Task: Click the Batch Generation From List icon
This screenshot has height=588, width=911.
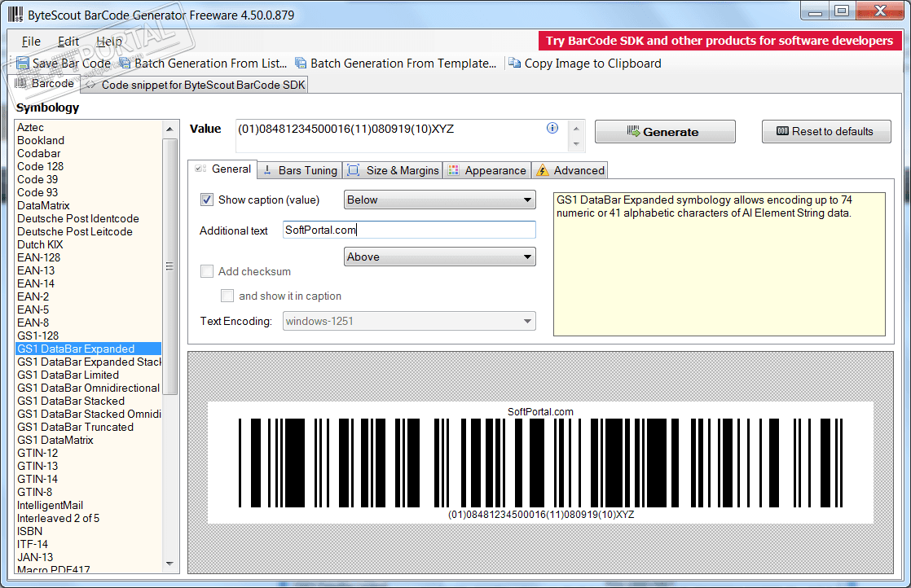Action: click(125, 64)
